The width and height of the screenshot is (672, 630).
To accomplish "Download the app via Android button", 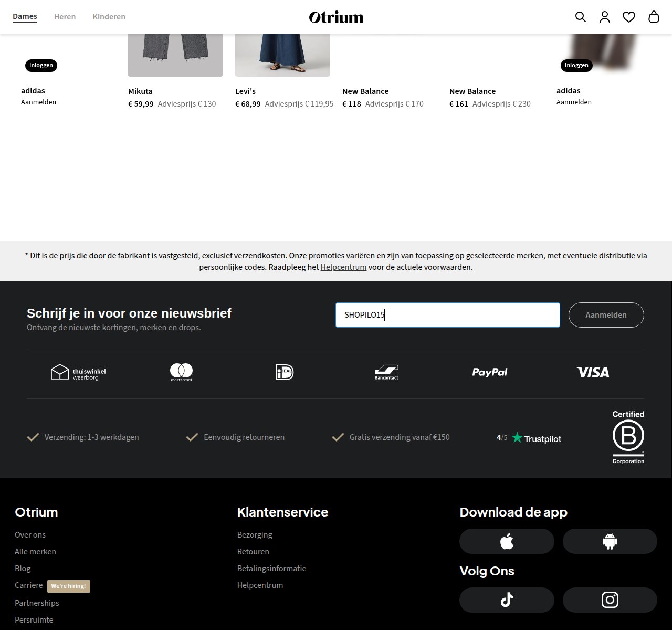I will click(610, 541).
